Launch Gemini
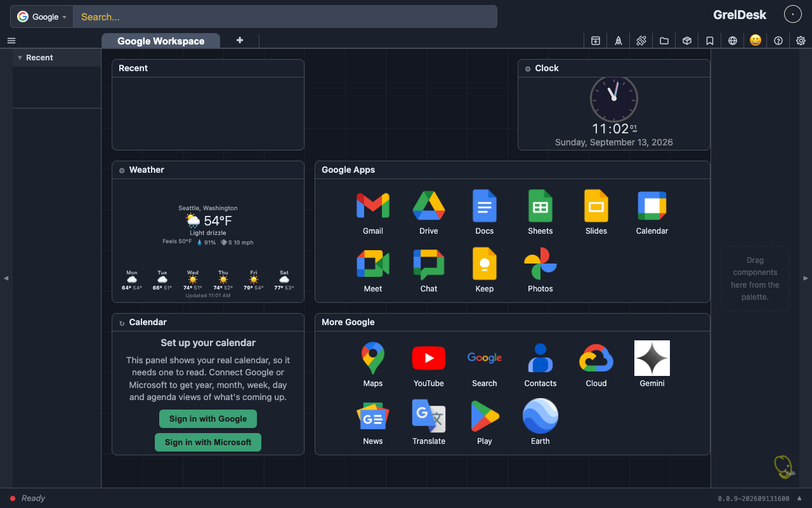812x508 pixels. [x=652, y=365]
